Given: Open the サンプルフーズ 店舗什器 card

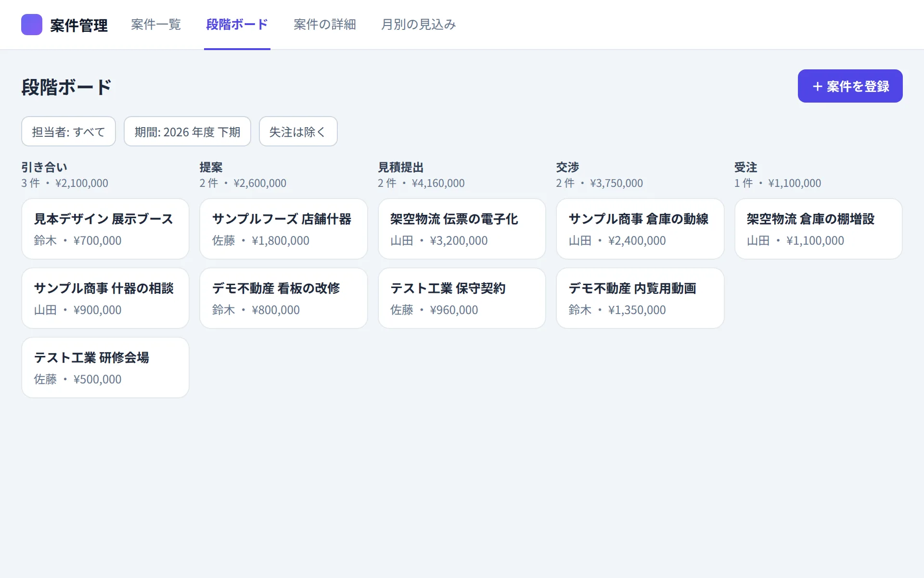Looking at the screenshot, I should click(283, 229).
